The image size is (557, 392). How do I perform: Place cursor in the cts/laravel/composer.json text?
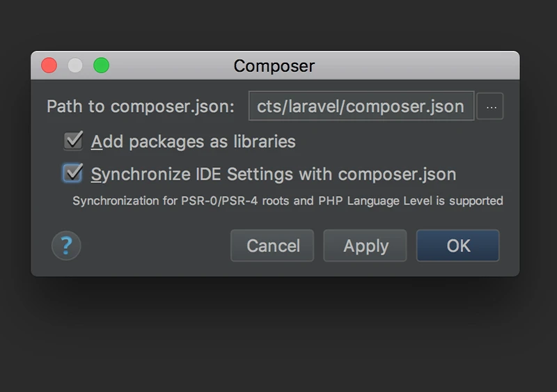tap(360, 107)
